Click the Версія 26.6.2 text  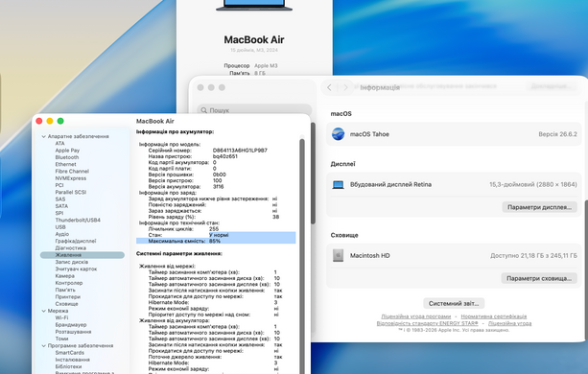pos(557,134)
